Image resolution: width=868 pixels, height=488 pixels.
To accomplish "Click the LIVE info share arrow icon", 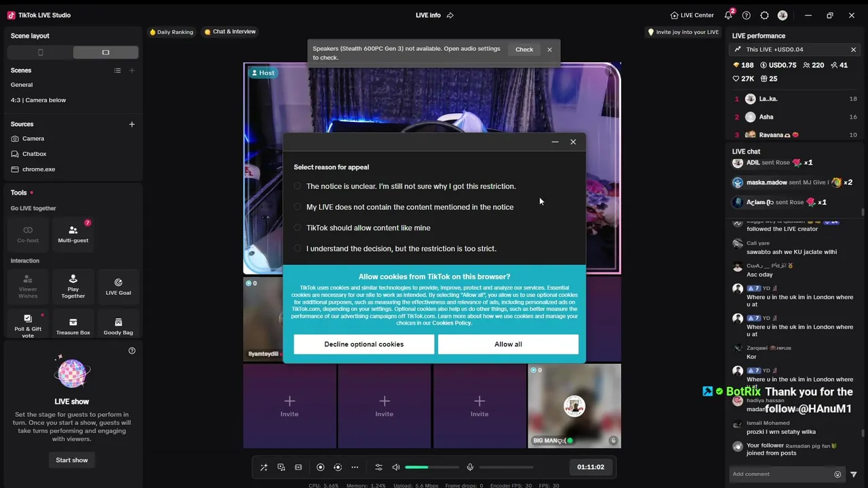I will (x=450, y=15).
